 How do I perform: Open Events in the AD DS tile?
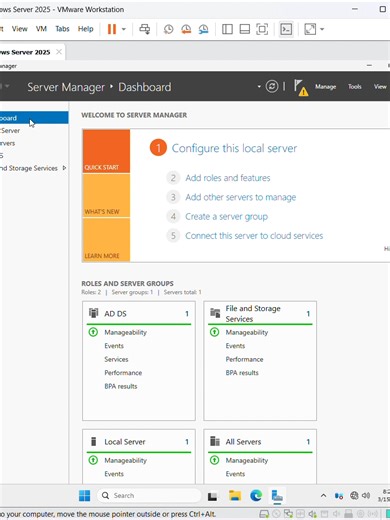(114, 346)
